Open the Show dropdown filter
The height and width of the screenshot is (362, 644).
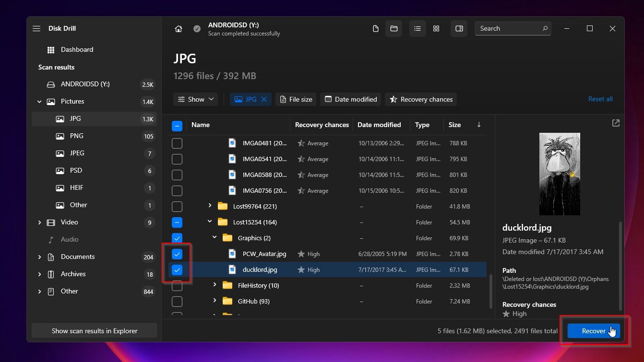point(196,99)
